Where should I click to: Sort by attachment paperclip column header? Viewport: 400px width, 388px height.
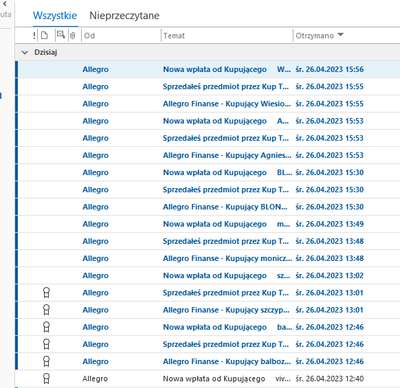pyautogui.click(x=73, y=35)
